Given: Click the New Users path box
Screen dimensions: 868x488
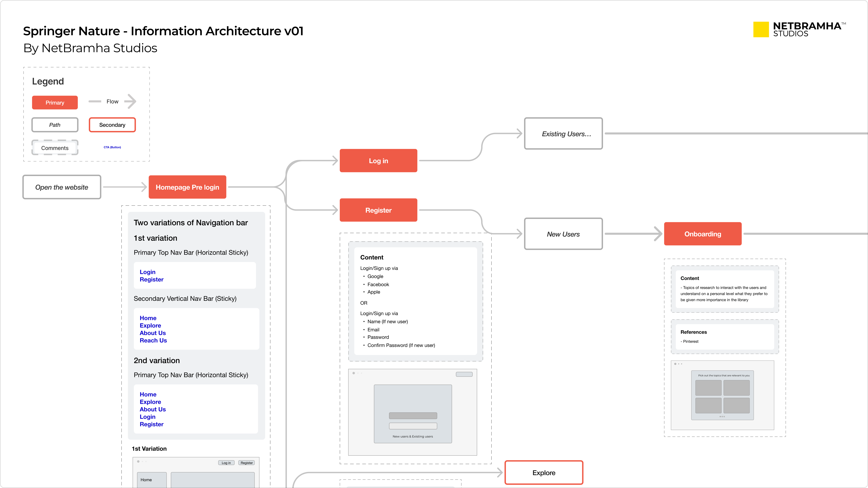Looking at the screenshot, I should click(563, 234).
